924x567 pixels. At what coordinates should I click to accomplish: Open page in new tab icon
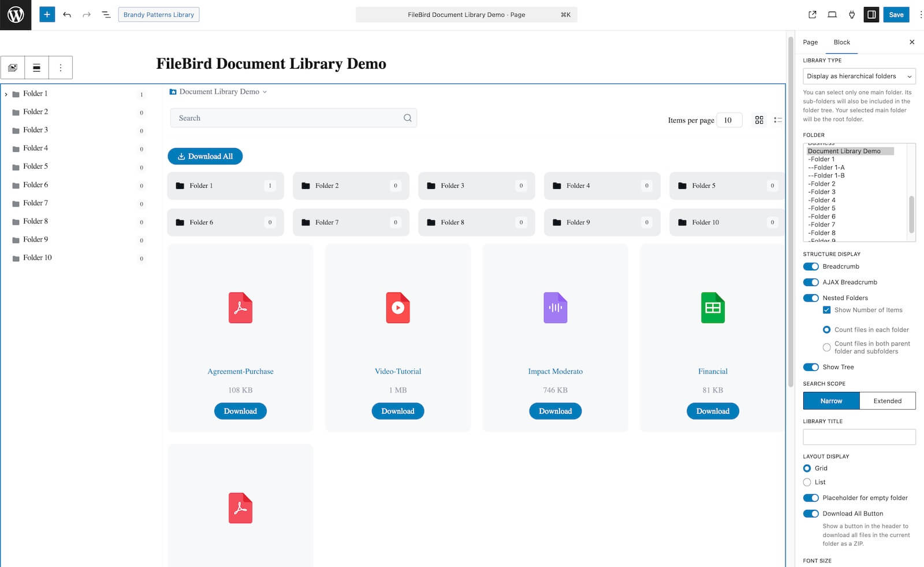pyautogui.click(x=813, y=14)
